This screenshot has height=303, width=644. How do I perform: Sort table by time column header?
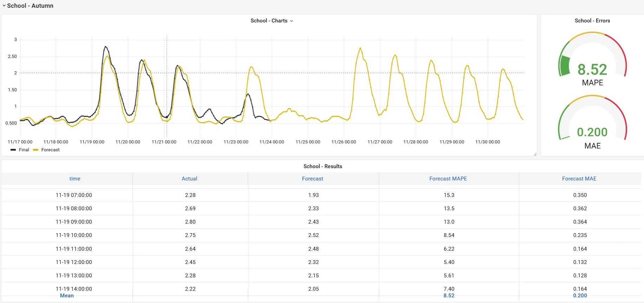pyautogui.click(x=75, y=179)
